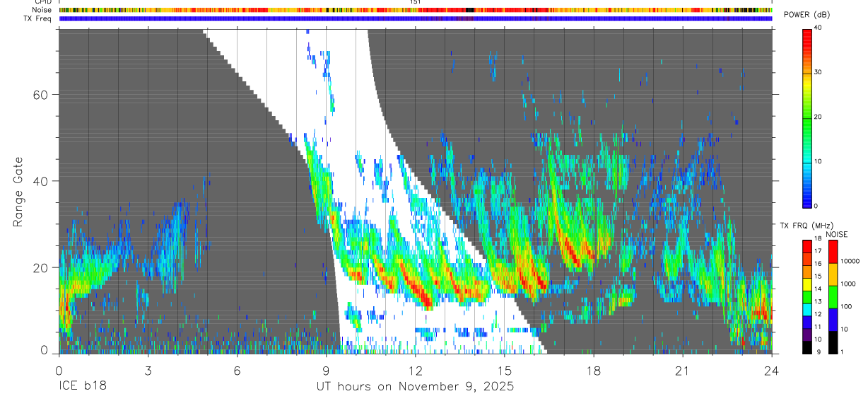Click the TX FRQ legend value "11"
The width and height of the screenshot is (868, 401).
pos(818,327)
